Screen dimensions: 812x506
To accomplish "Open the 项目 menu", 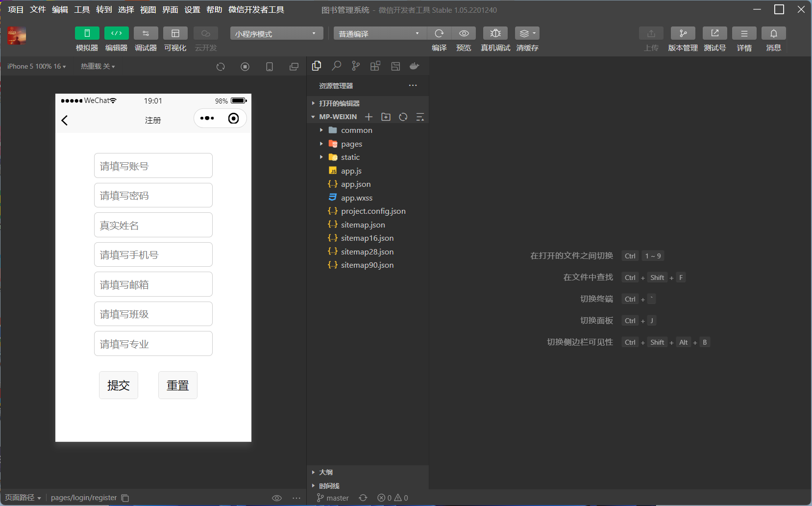I will coord(16,9).
